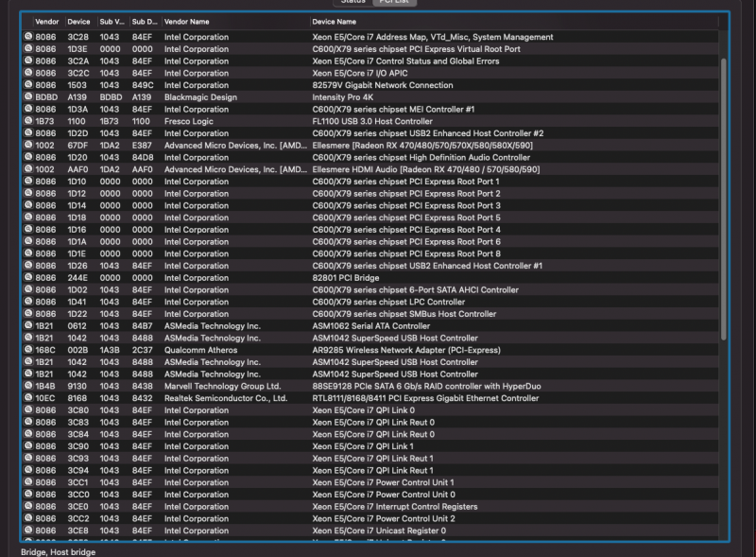Click the sub device cell 84B7

[143, 326]
